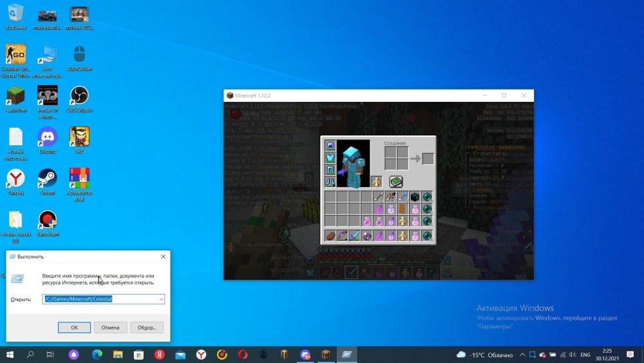644x363 pixels.
Task: Open Task View from the taskbar
Action: tap(50, 355)
